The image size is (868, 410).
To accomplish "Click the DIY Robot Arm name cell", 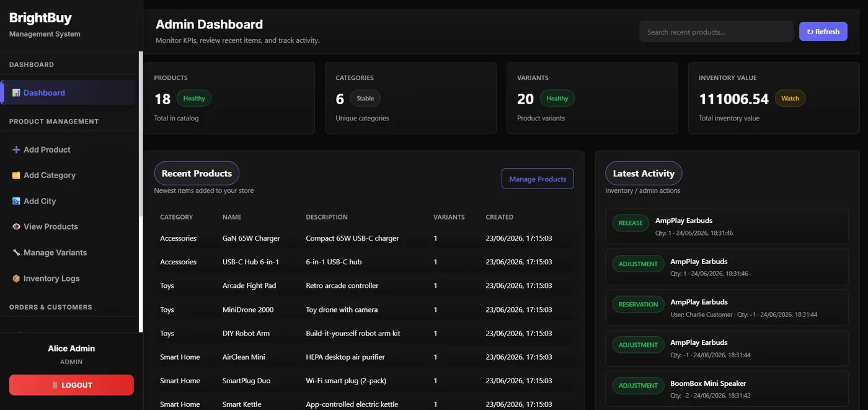I will [x=246, y=333].
